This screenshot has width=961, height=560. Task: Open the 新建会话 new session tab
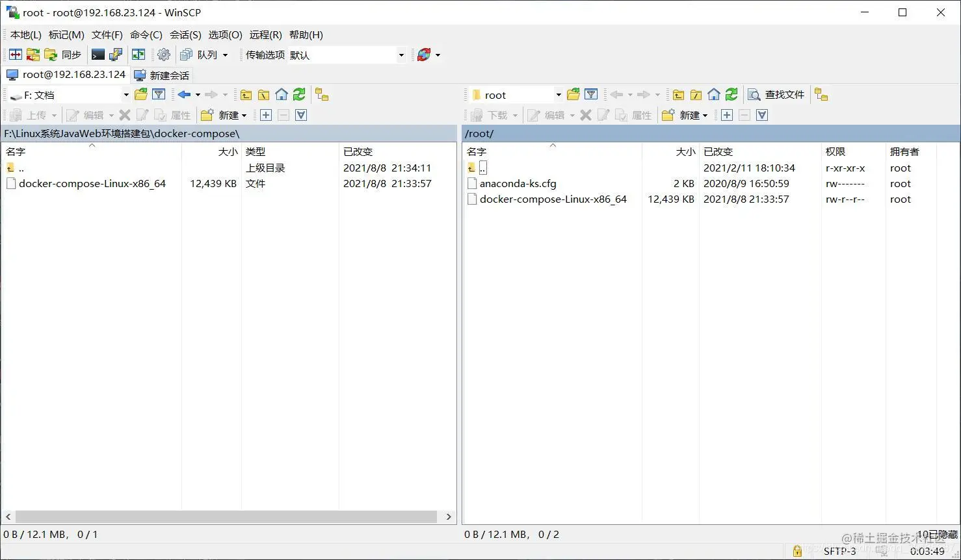coord(161,75)
